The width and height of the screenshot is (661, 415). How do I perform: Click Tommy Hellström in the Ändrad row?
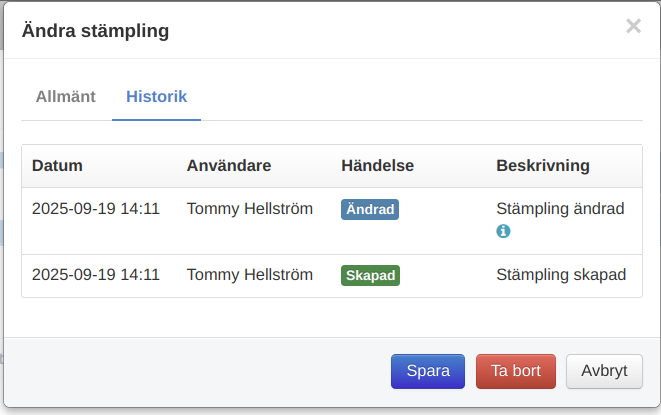click(250, 209)
